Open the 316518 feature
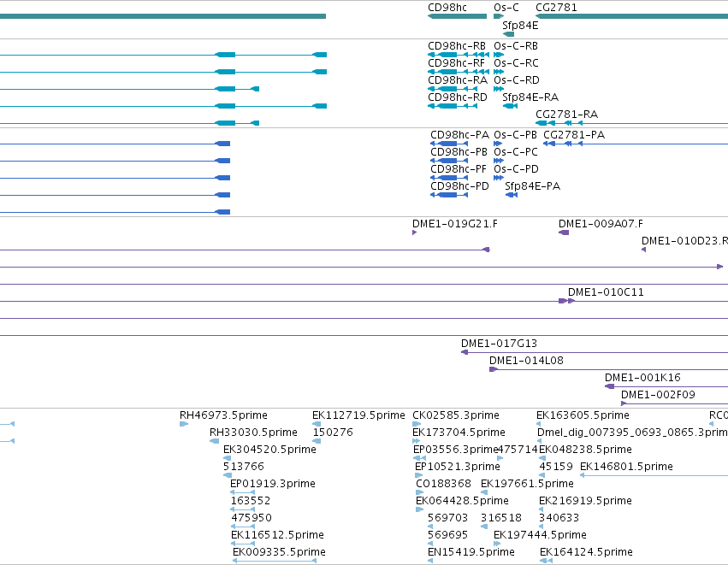The width and height of the screenshot is (728, 565). [x=501, y=519]
